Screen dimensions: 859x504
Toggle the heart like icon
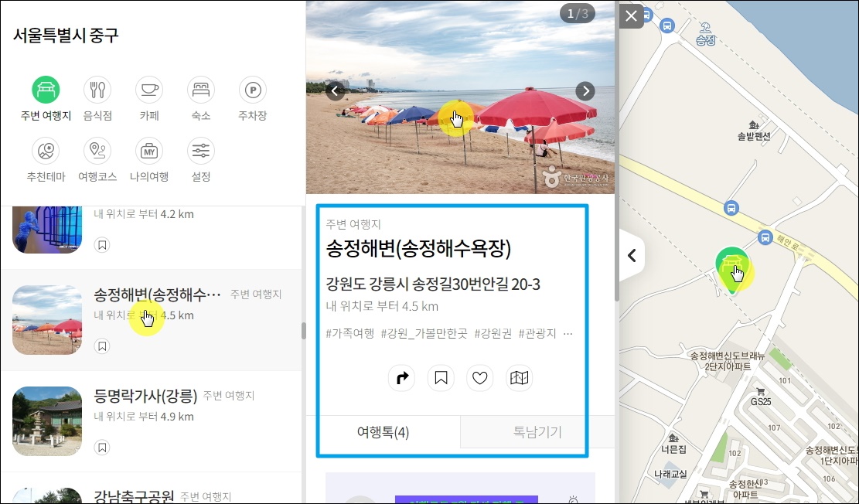pyautogui.click(x=480, y=377)
